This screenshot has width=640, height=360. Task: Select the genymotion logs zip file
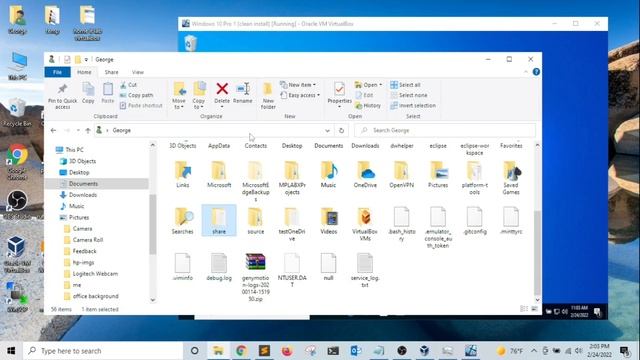tap(256, 277)
